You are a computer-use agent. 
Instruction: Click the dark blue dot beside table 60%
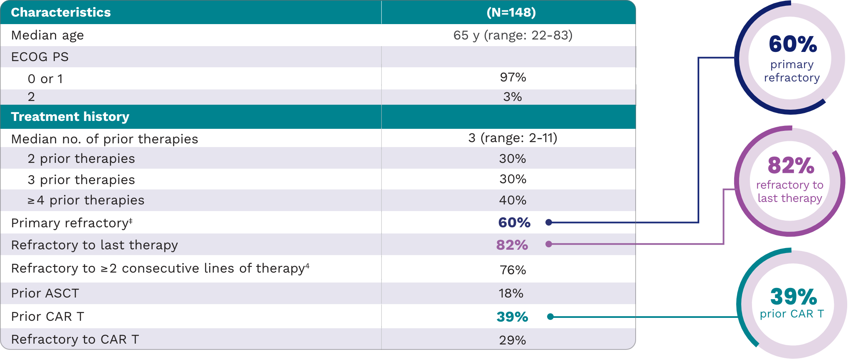549,222
